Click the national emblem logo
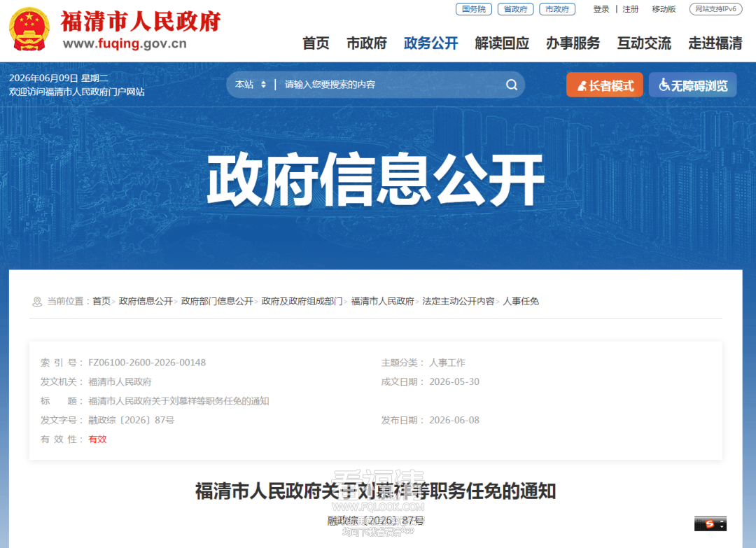Viewport: 756px width, 548px height. (29, 29)
